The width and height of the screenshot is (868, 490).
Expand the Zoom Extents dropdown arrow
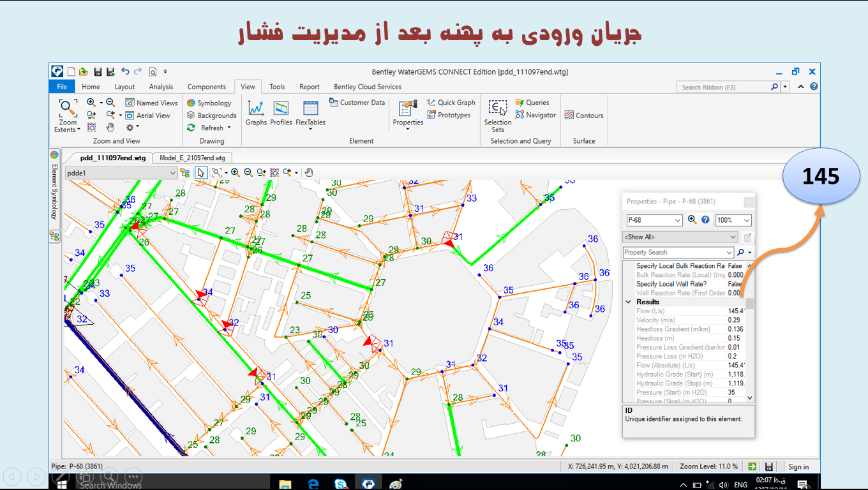tap(79, 130)
